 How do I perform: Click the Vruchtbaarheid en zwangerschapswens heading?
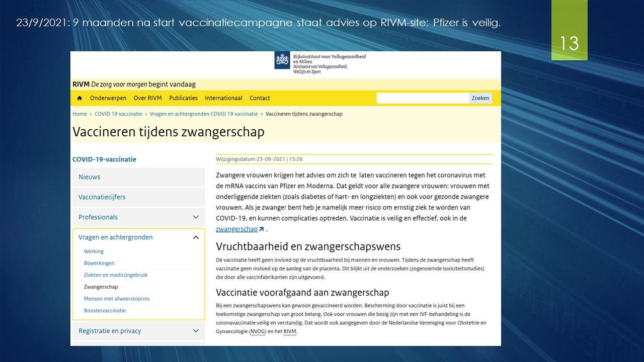point(308,247)
